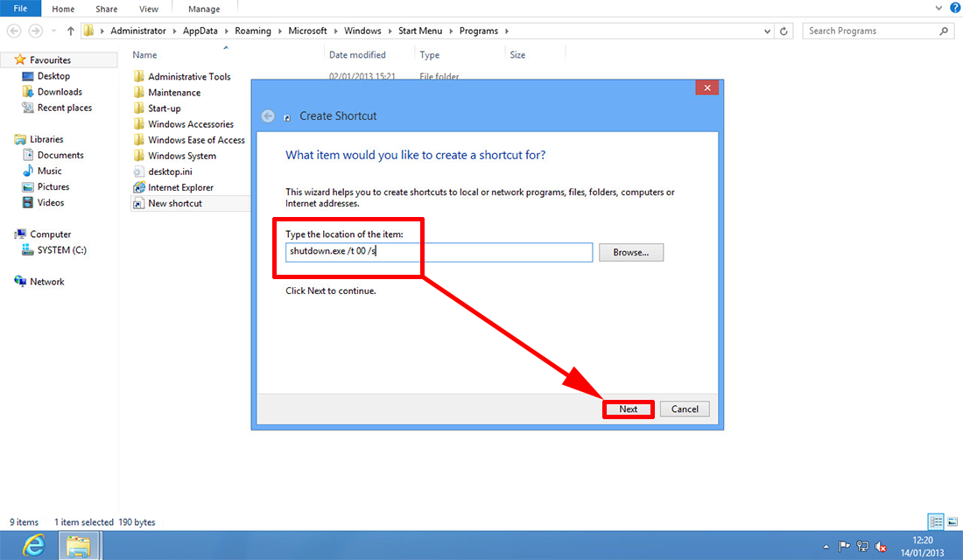The image size is (963, 560).
Task: Click the Forward navigation arrow in Explorer
Action: (36, 31)
